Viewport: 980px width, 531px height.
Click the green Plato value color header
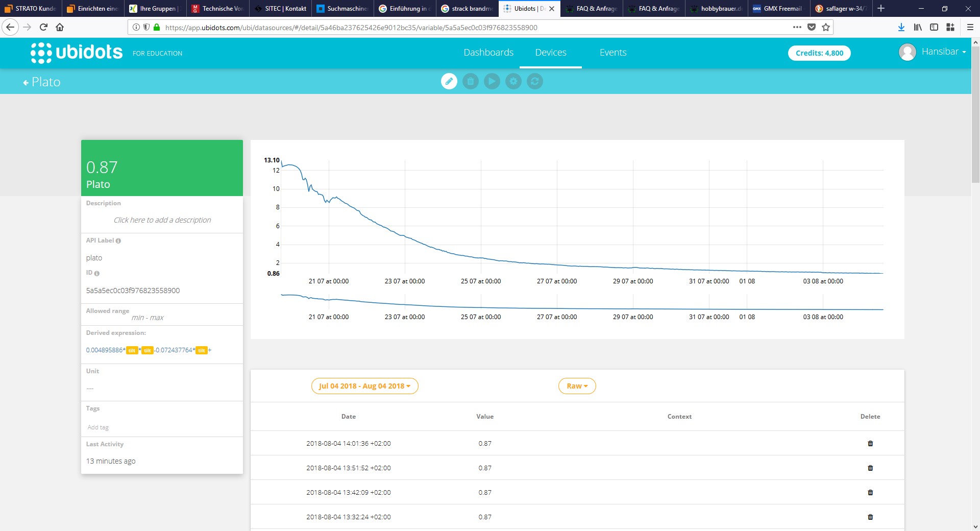pyautogui.click(x=162, y=168)
